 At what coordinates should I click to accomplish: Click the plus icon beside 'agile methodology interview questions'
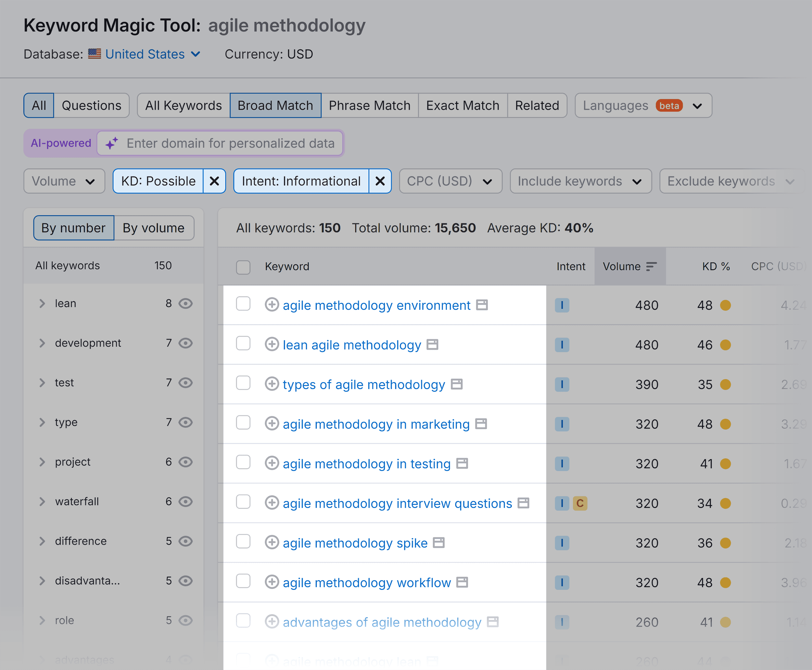point(272,503)
